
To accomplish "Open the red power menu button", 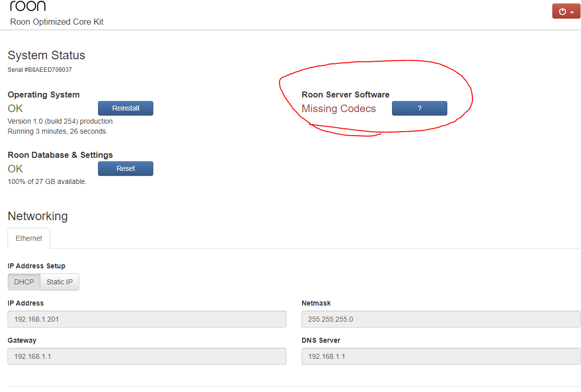I will tap(566, 12).
